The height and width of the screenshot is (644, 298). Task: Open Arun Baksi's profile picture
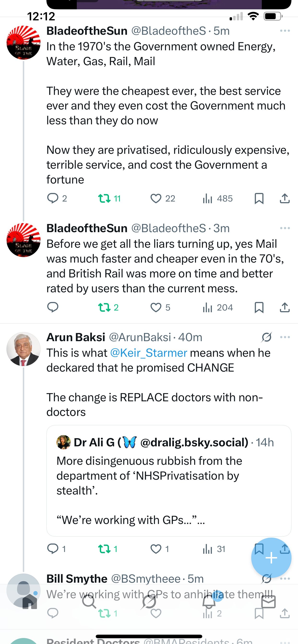pos(24,349)
